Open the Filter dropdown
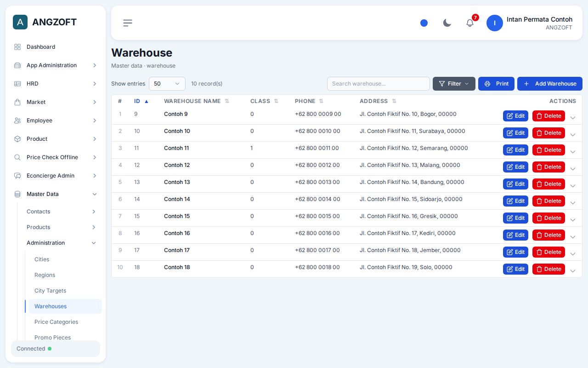 pos(454,84)
